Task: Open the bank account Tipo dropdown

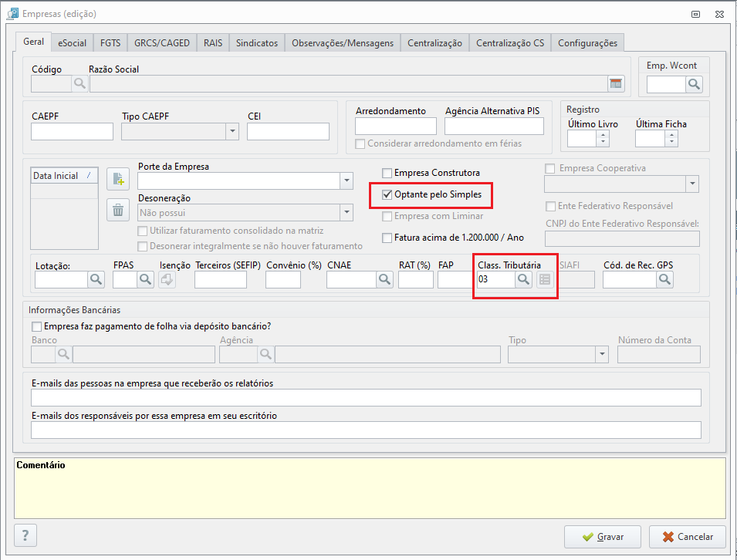Action: (x=602, y=354)
